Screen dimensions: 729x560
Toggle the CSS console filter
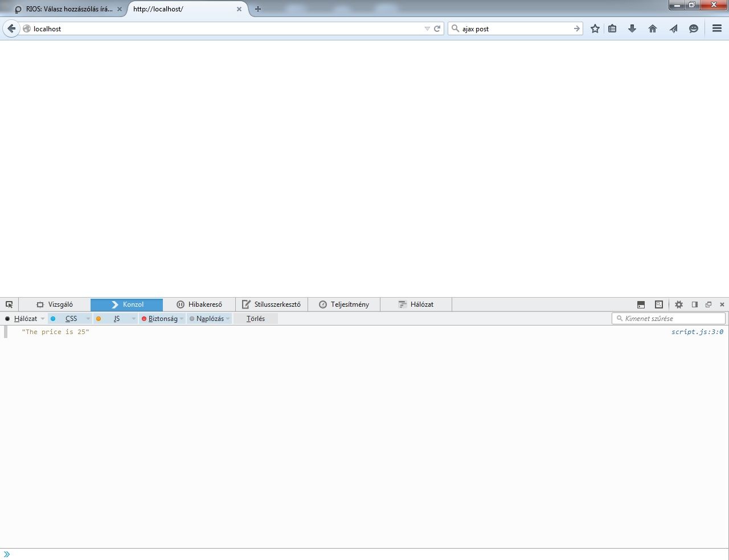click(x=66, y=319)
